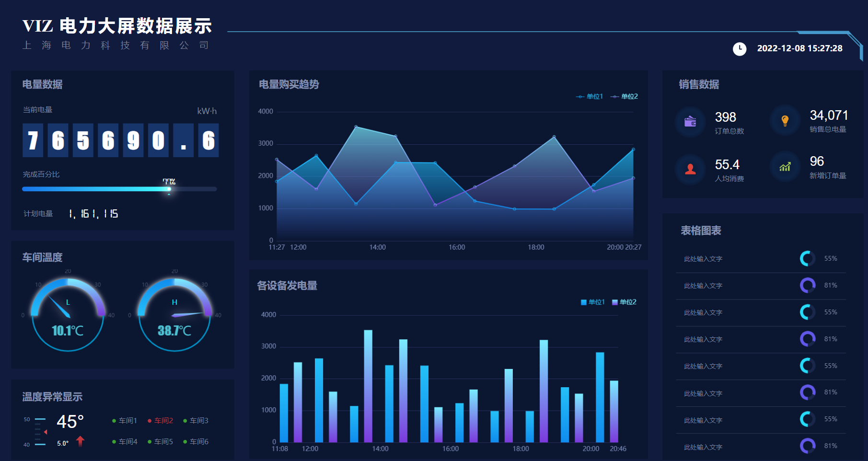Screen dimensions: 868x461
Task: Toggle 单位1 legend in 各设备发电量 chart
Action: click(x=593, y=302)
